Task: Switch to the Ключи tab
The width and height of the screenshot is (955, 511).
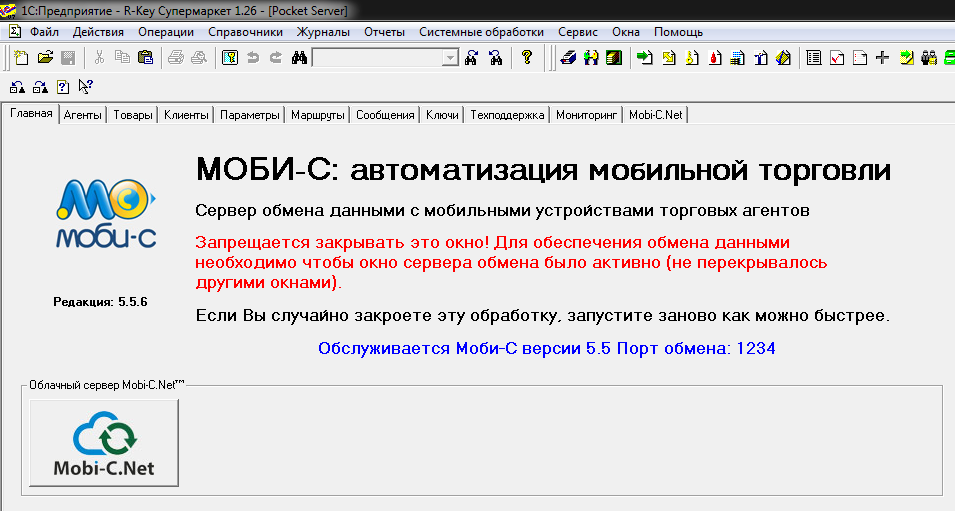Action: point(442,115)
